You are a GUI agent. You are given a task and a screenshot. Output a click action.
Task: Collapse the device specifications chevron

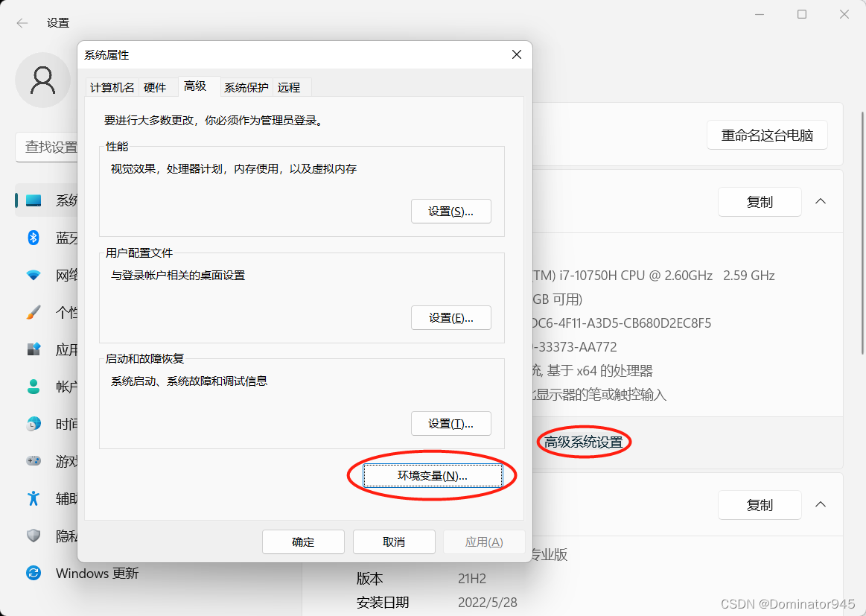(821, 201)
